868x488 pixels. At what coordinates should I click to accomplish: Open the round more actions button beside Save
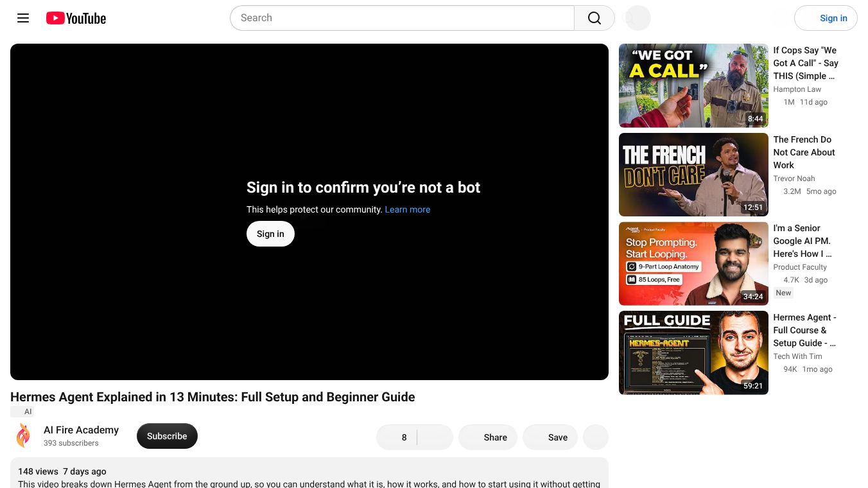pyautogui.click(x=596, y=437)
